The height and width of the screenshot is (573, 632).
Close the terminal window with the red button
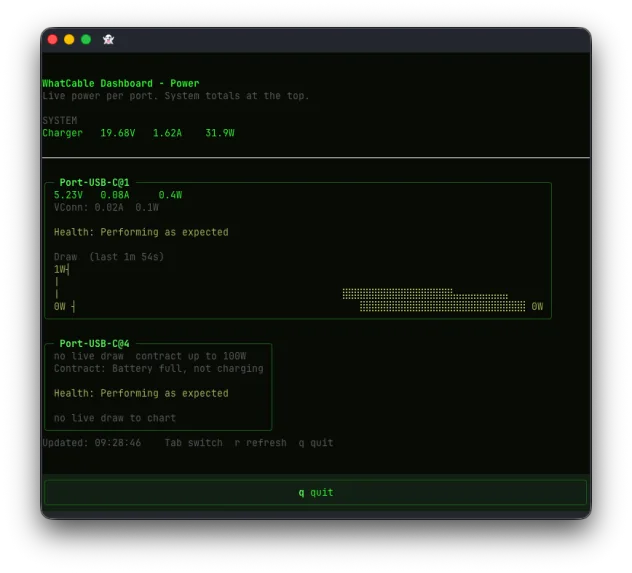(52, 39)
